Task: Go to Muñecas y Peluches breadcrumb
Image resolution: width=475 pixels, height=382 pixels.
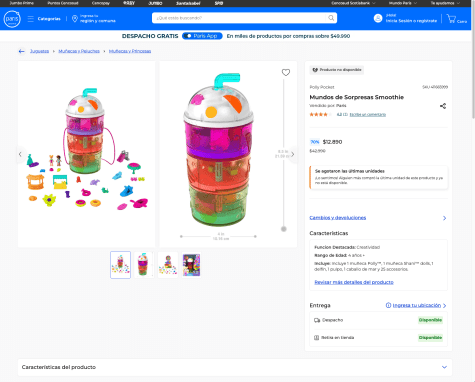Action: click(79, 51)
